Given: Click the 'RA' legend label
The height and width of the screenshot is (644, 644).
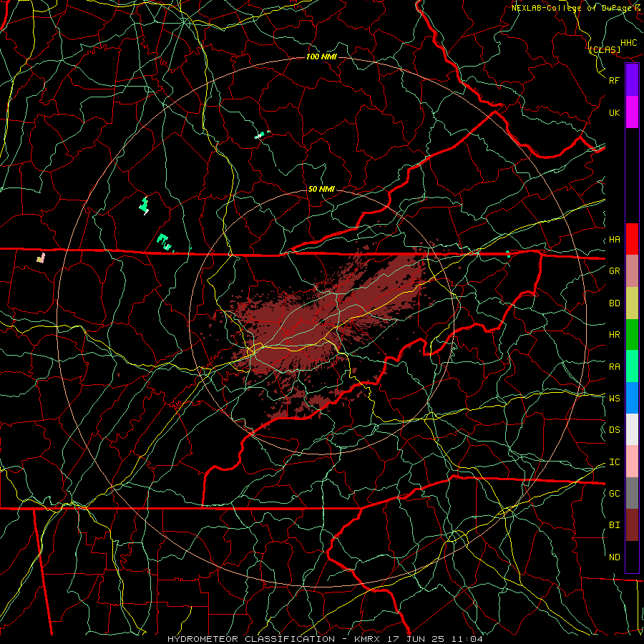Looking at the screenshot, I should coord(614,367).
